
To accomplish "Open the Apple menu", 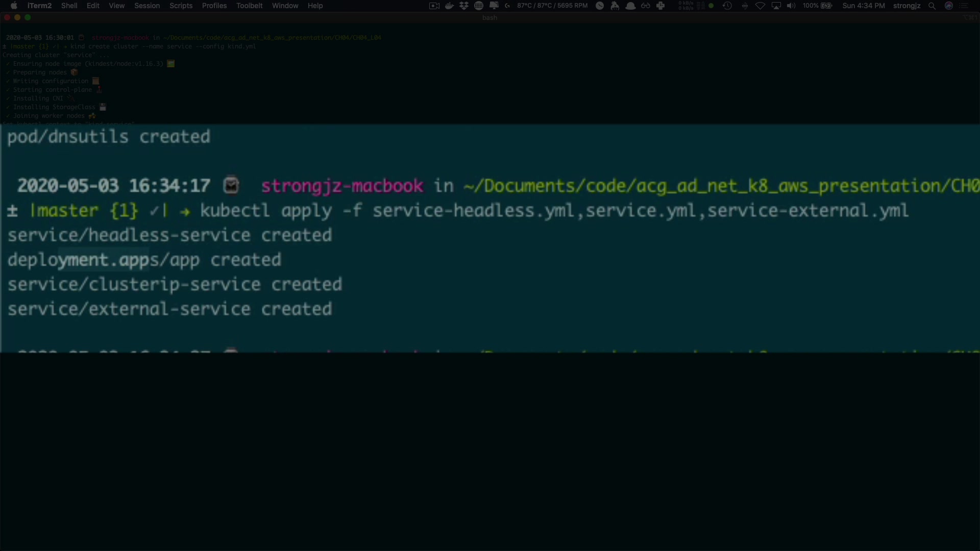I will point(14,6).
